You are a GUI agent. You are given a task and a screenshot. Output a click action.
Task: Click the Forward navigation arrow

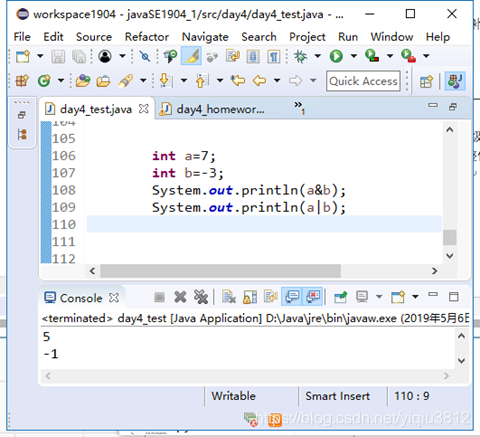pyautogui.click(x=295, y=81)
